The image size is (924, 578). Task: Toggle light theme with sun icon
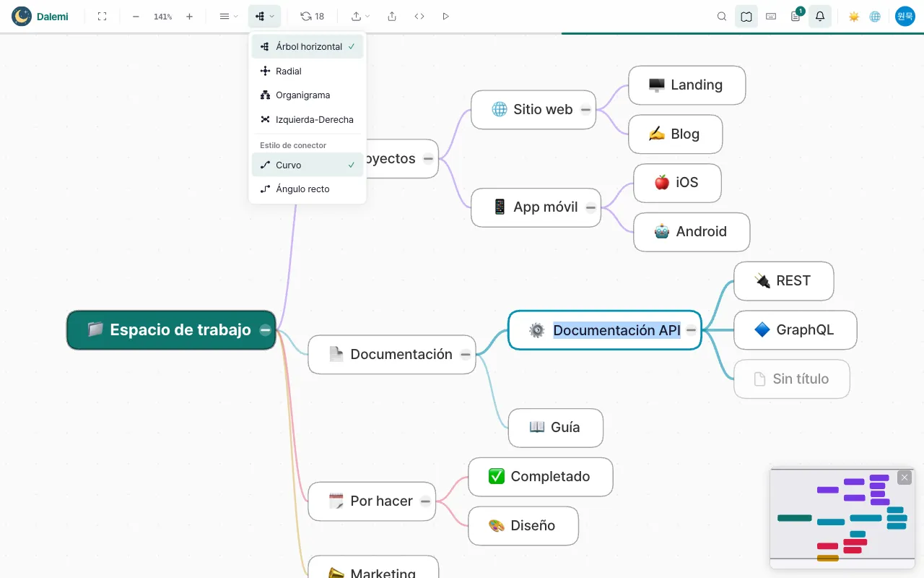854,16
